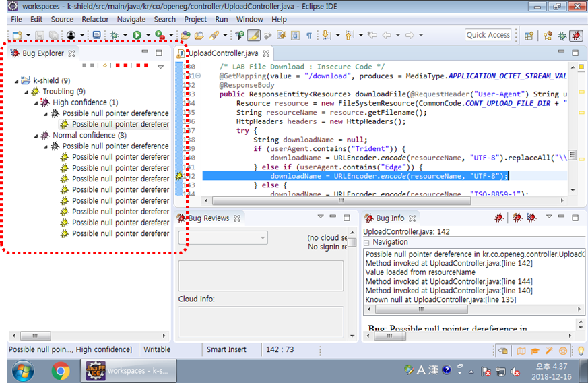The width and height of the screenshot is (588, 383).
Task: Click the green Run play button
Action: click(137, 35)
